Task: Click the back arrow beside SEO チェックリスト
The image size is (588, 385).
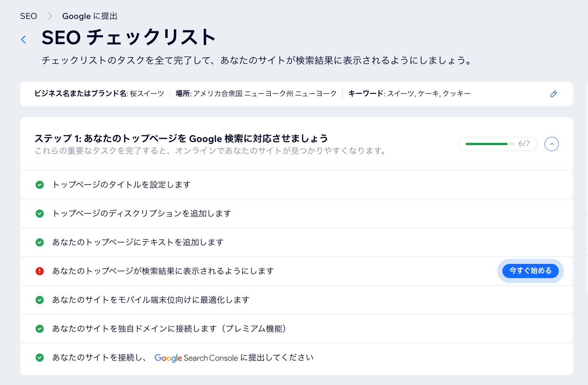Action: tap(24, 39)
